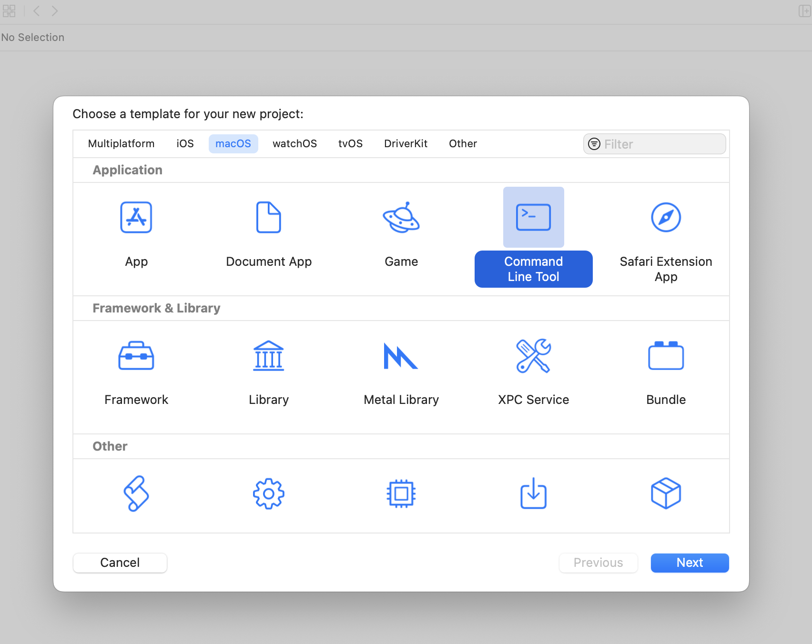Viewport: 812px width, 644px height.
Task: Pick the Library template icon
Action: [x=269, y=355]
